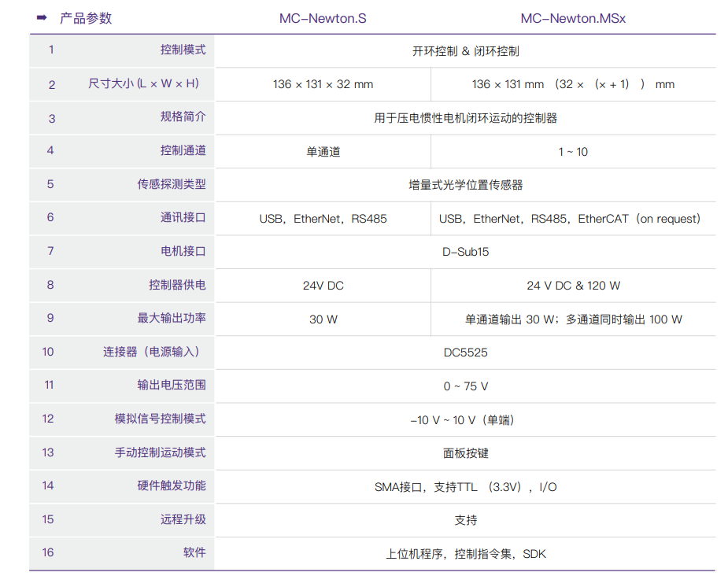Click the 136 × 131 × 32 mm cell
This screenshot has height=576, width=728.
(x=323, y=84)
